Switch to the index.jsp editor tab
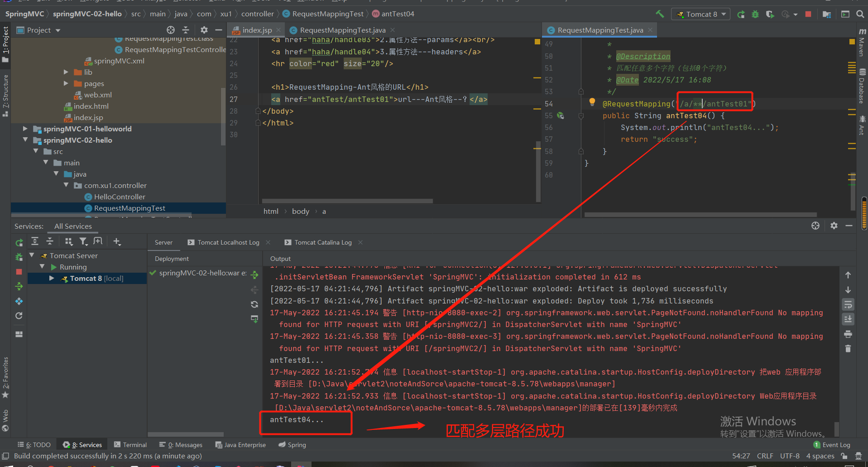The height and width of the screenshot is (467, 868). pyautogui.click(x=257, y=30)
